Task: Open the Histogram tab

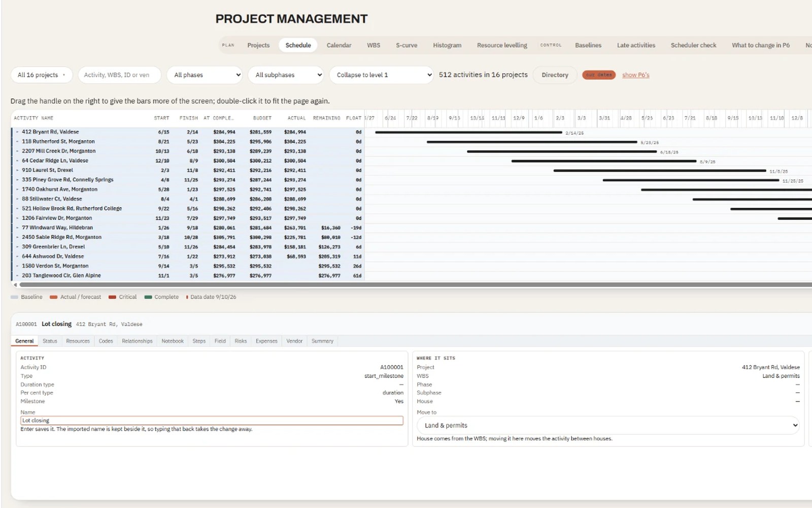Action: 447,45
